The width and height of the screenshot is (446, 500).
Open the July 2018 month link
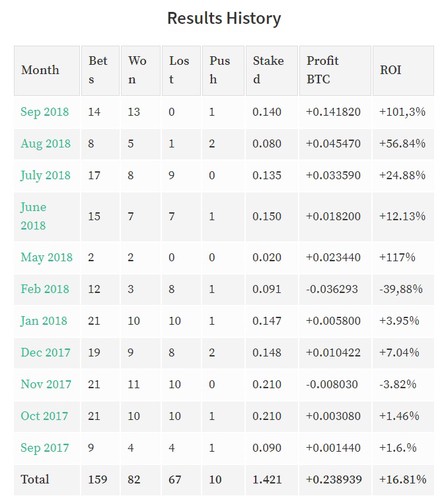tap(45, 176)
